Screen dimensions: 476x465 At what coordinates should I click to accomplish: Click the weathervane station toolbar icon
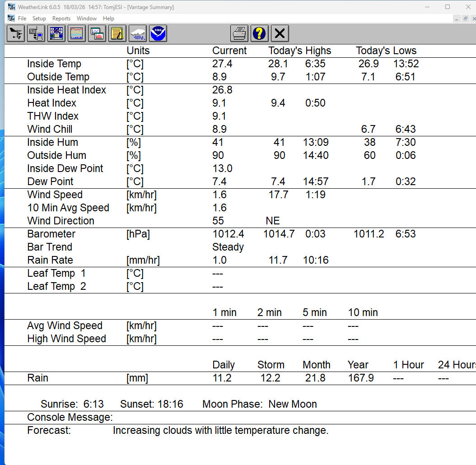[x=16, y=33]
